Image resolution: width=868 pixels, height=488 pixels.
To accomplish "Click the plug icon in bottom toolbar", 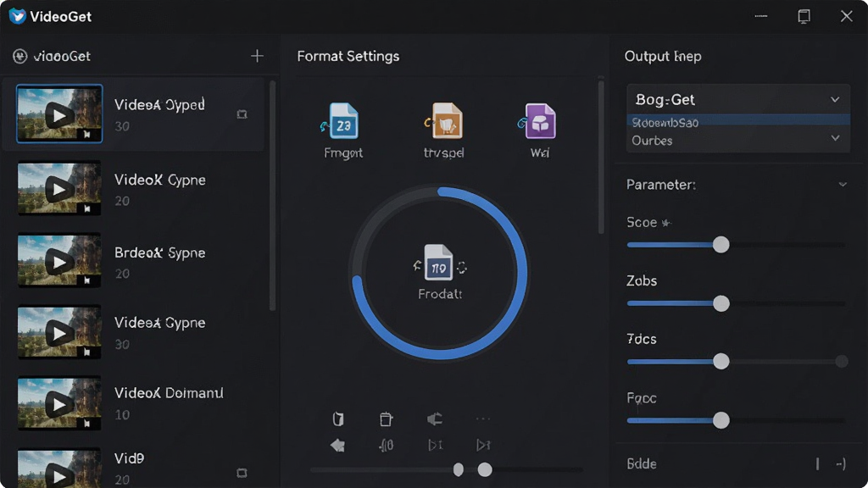I will 435,419.
